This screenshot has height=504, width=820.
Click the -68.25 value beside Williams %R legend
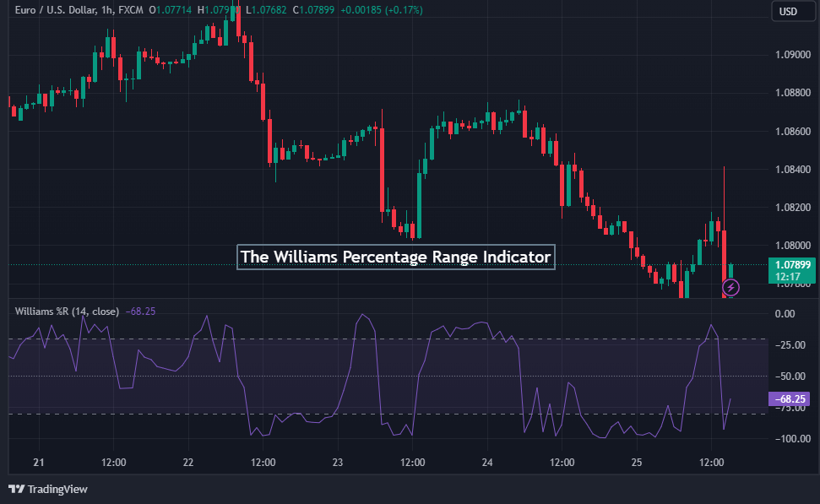(x=140, y=311)
